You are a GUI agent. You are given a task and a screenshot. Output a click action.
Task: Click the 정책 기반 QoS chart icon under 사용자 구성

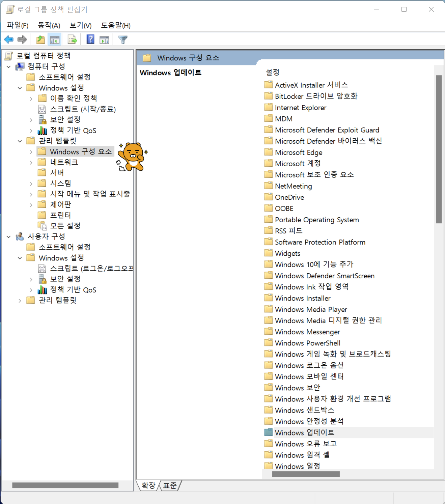point(42,290)
